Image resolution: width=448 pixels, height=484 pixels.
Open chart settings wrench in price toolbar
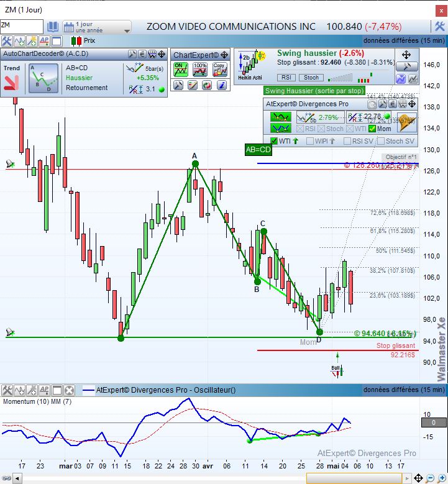[x=6, y=41]
